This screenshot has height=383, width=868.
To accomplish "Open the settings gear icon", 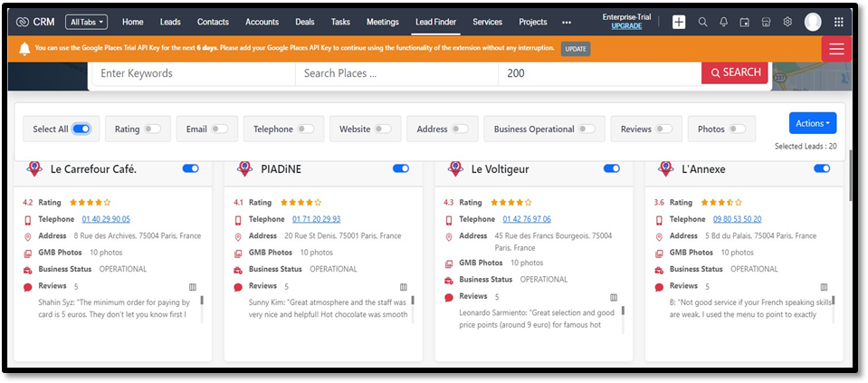I will click(x=787, y=22).
